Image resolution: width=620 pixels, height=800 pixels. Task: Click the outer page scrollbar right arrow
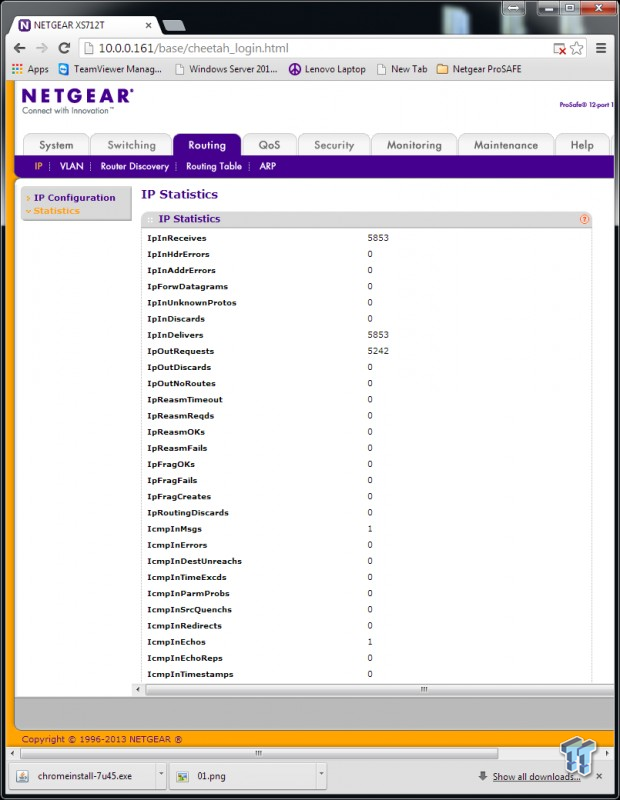click(x=607, y=753)
